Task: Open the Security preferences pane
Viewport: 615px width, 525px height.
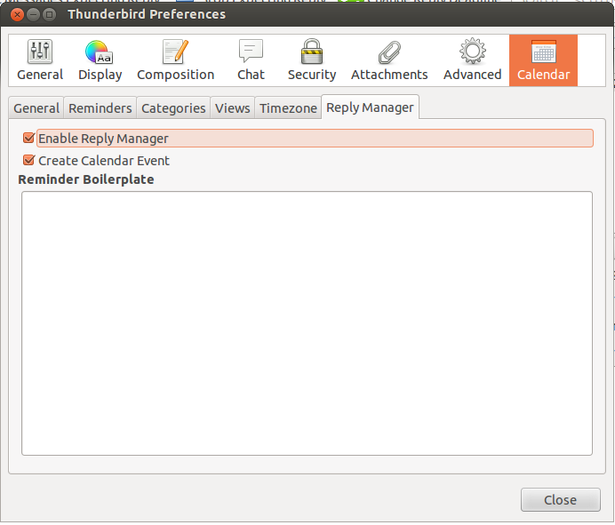Action: coord(312,60)
